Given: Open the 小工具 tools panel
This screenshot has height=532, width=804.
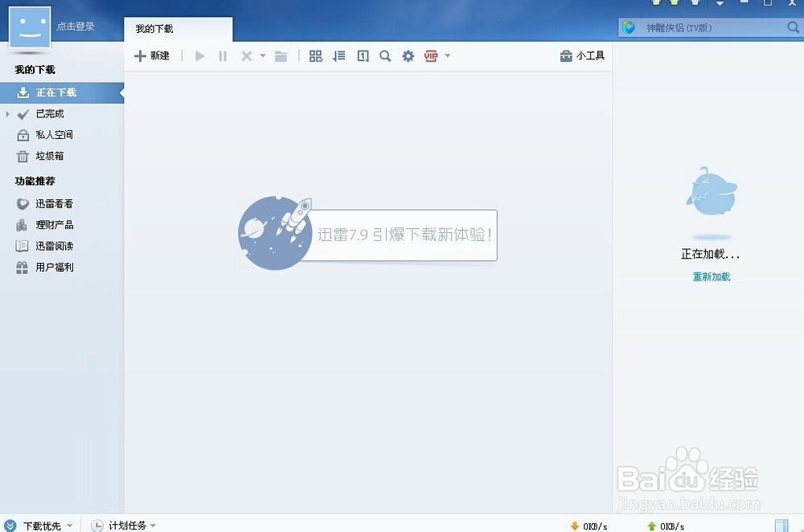Looking at the screenshot, I should [x=582, y=55].
